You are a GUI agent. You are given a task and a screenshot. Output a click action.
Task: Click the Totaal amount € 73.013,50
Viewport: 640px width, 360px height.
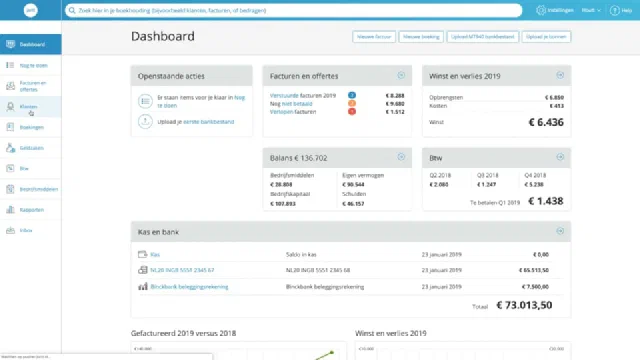(x=524, y=305)
